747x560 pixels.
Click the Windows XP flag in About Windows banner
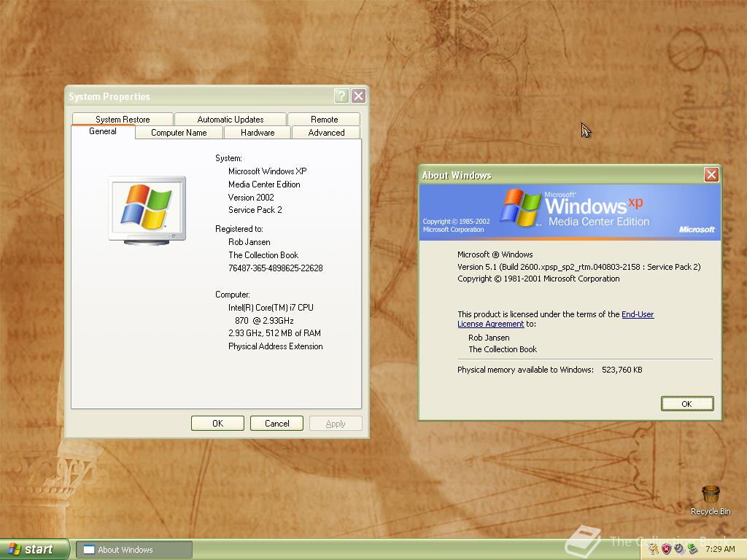click(521, 207)
